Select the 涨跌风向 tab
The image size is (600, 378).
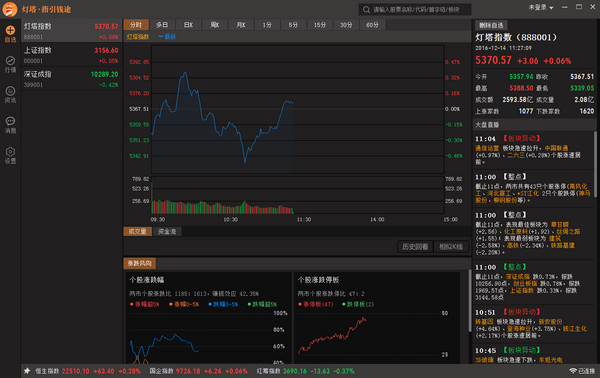coord(140,263)
